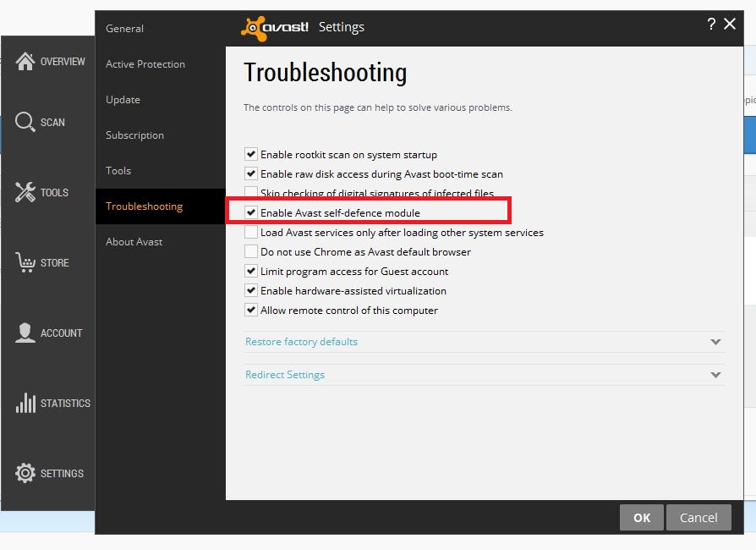Click the OK button

(641, 518)
